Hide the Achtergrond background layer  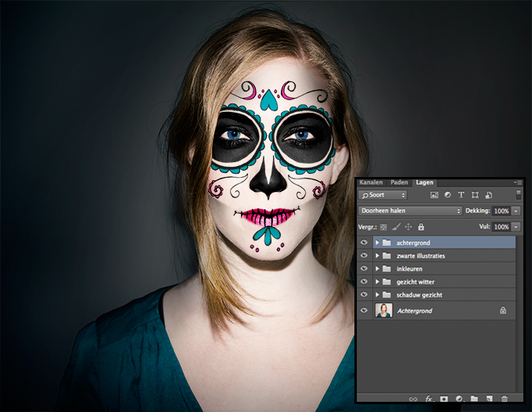point(364,310)
